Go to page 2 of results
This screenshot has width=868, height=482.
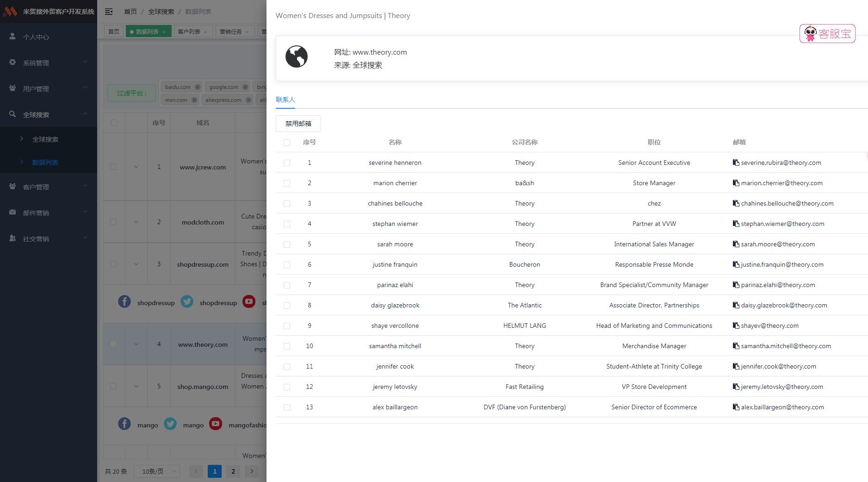click(233, 471)
